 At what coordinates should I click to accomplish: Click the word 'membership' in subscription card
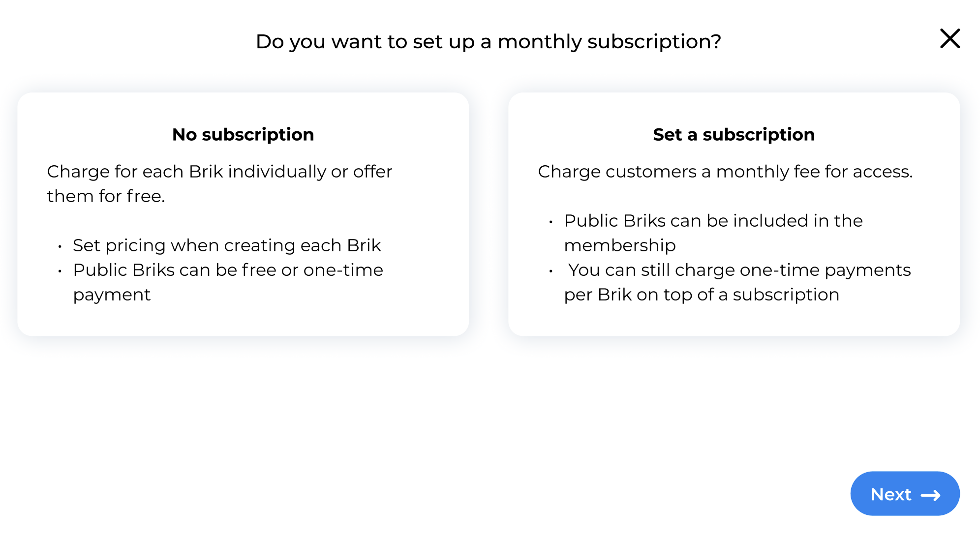point(620,245)
